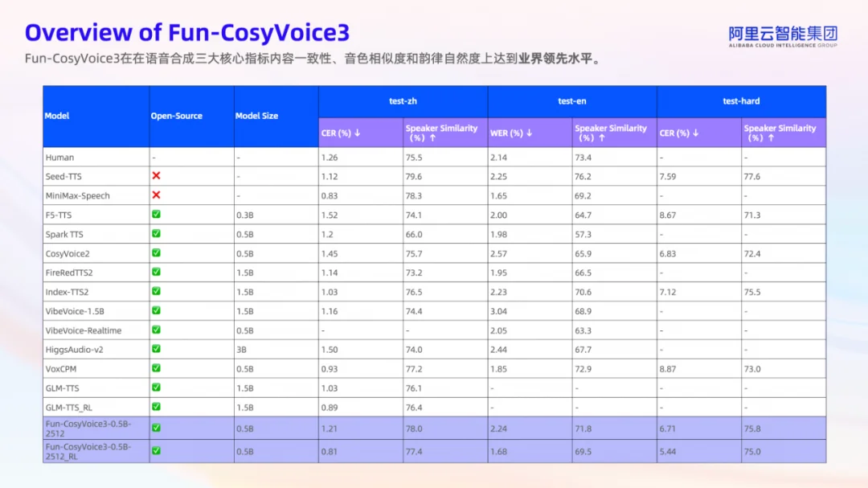The height and width of the screenshot is (488, 868).
Task: Select the test-en column header
Action: 572,101
